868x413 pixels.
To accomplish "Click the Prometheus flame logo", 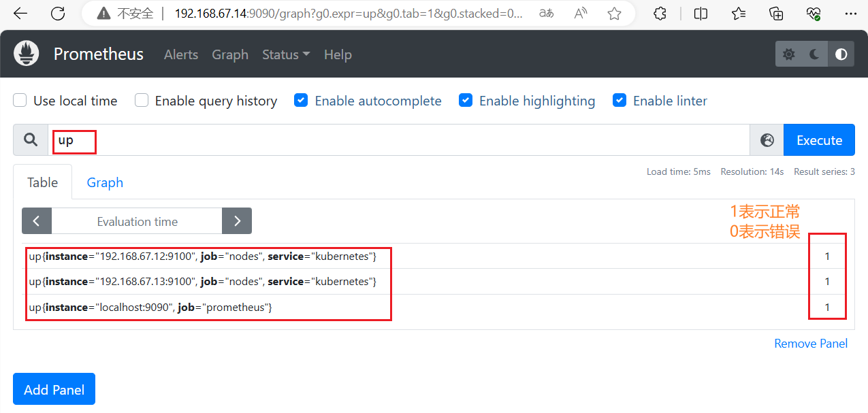I will (27, 54).
